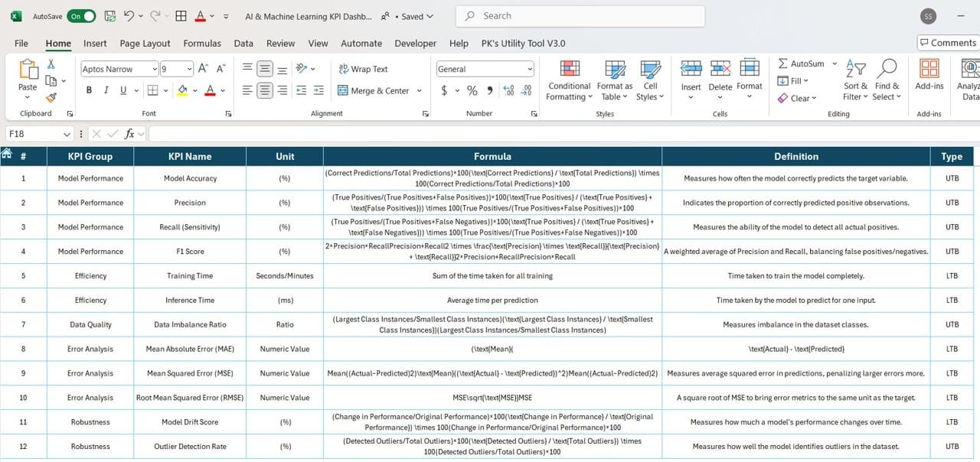Toggle Italic formatting
Image resolution: width=980 pixels, height=462 pixels.
click(106, 90)
